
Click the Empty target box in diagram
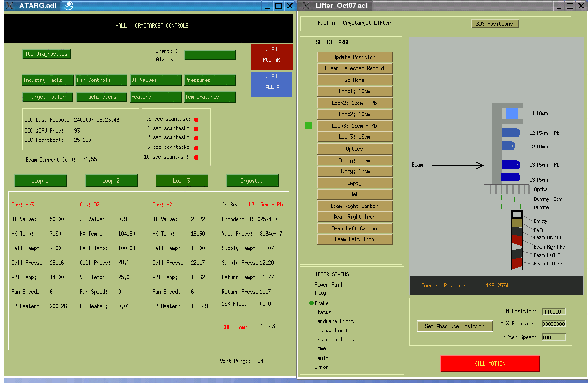[517, 214]
